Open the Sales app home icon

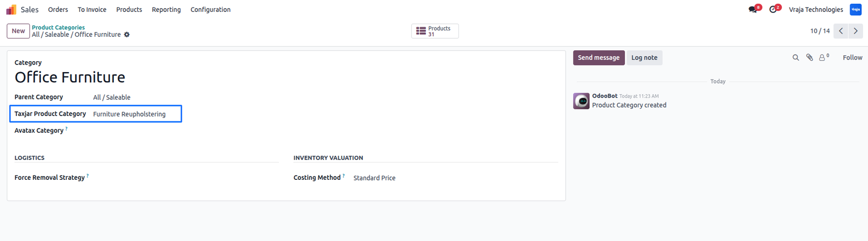pyautogui.click(x=11, y=10)
